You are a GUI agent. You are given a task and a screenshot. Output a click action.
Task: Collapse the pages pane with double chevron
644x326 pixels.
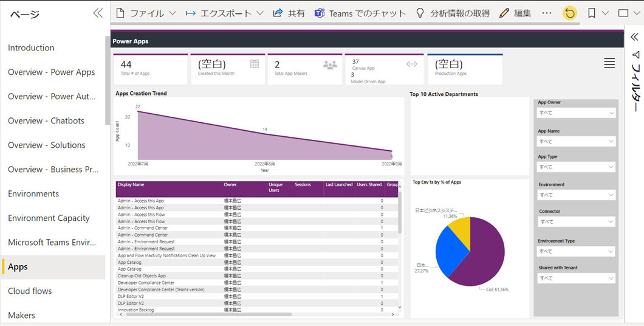[98, 13]
